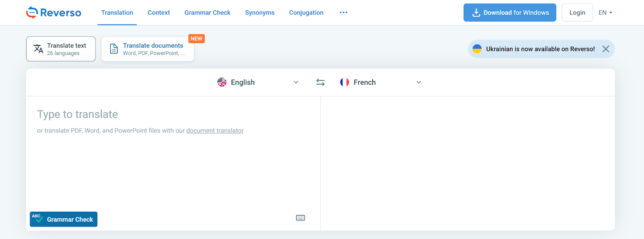Viewport: 644px width, 239px height.
Task: Click the Ukrainian flag icon
Action: tap(477, 49)
